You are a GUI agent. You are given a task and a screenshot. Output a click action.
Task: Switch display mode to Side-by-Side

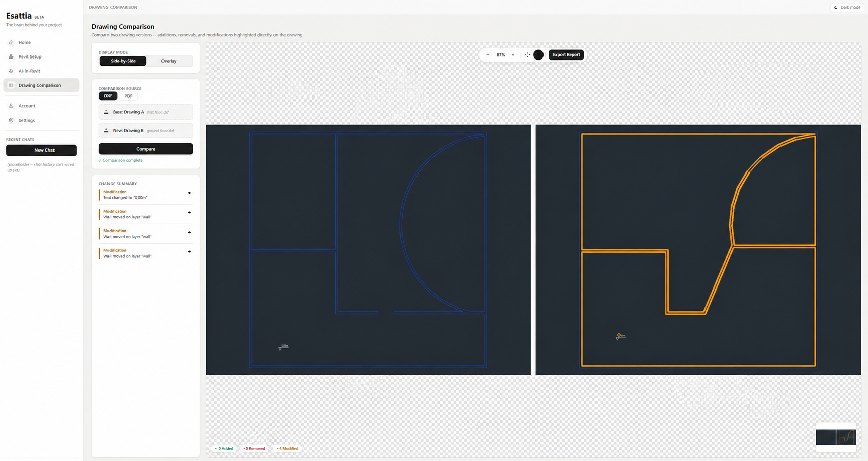123,61
